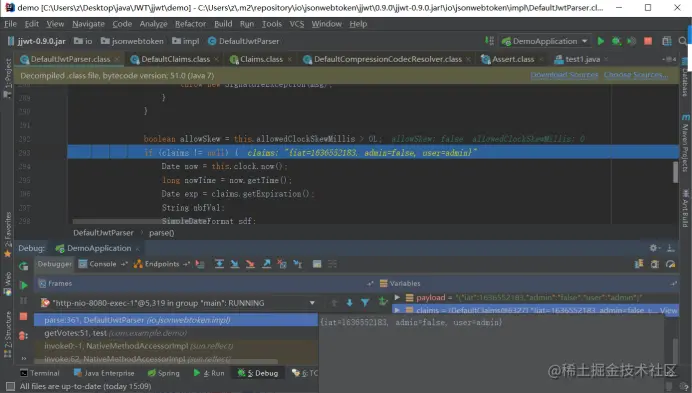Click the Run to Cursor icon
Image resolution: width=692 pixels, height=393 pixels.
point(298,264)
